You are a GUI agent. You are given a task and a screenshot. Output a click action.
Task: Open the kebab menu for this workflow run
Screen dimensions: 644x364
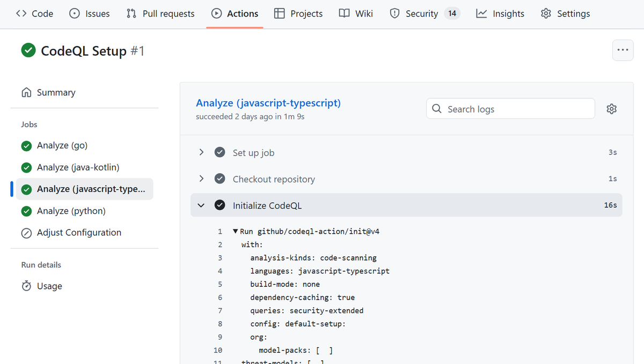click(x=623, y=50)
